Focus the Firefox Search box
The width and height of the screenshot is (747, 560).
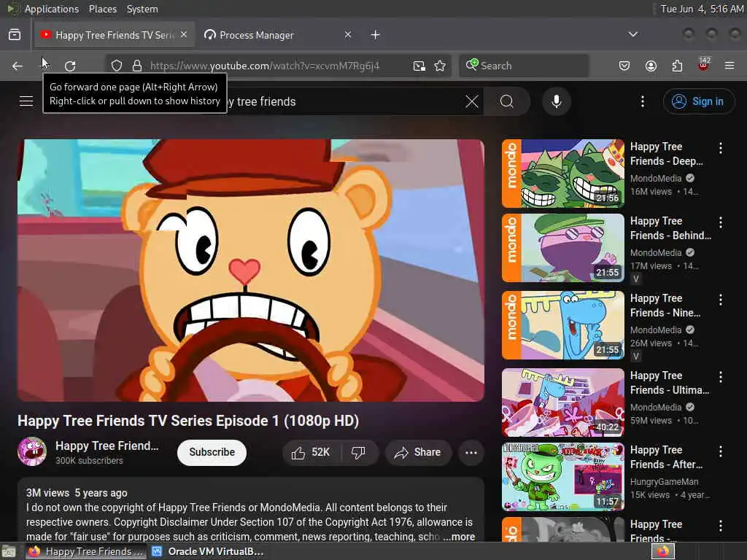pos(524,66)
